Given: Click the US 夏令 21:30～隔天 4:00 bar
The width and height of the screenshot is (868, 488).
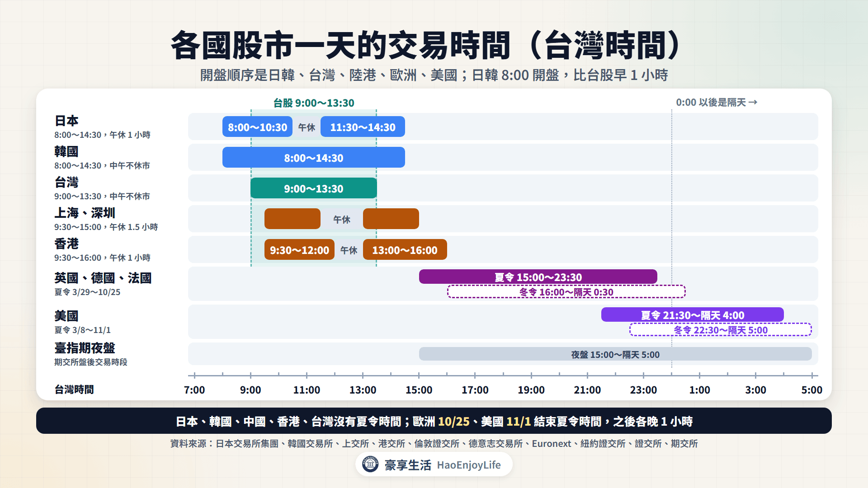Looking at the screenshot, I should click(693, 315).
